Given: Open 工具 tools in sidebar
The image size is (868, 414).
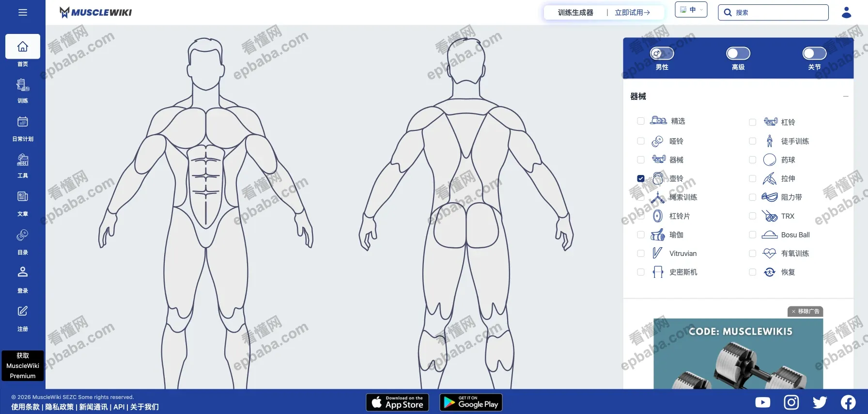Looking at the screenshot, I should [23, 166].
